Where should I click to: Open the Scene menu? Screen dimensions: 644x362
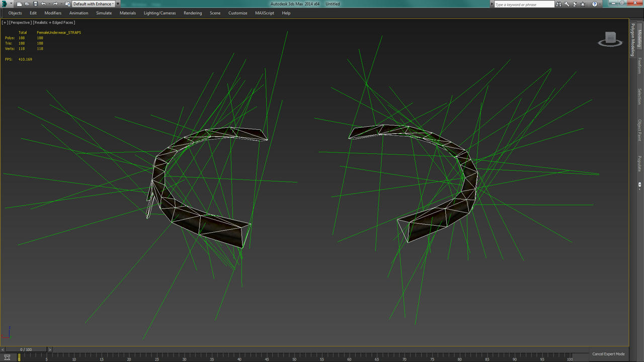pos(215,13)
